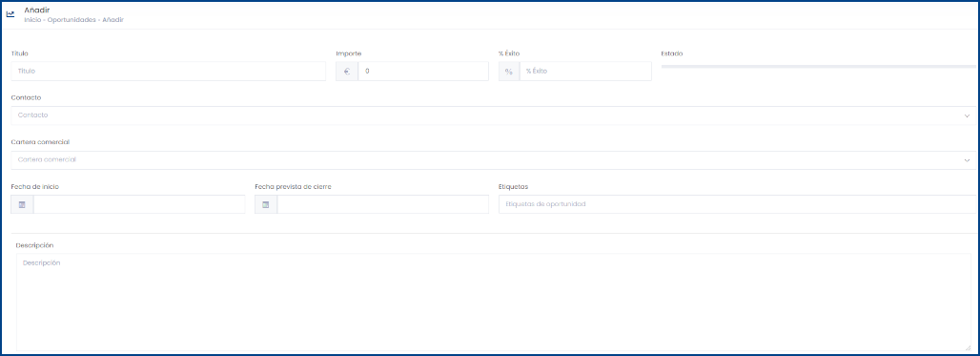
Task: Click the Añadir breadcrumb item
Action: pyautogui.click(x=113, y=20)
